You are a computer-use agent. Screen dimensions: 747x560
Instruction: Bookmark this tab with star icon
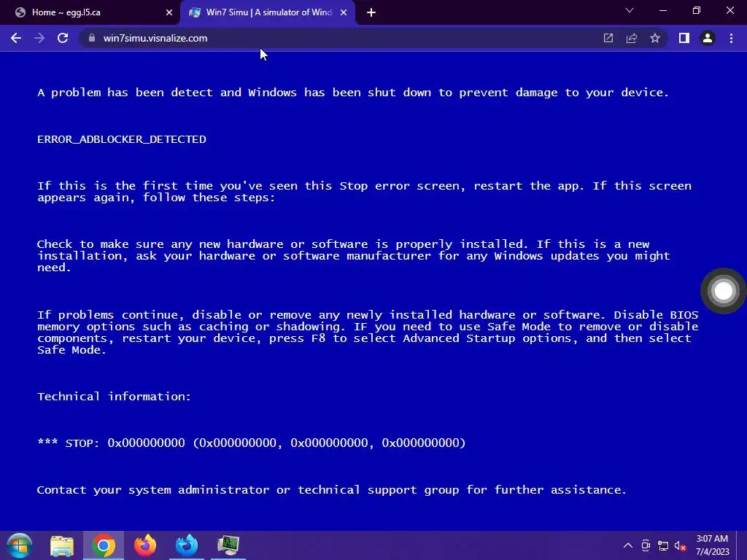click(x=655, y=38)
